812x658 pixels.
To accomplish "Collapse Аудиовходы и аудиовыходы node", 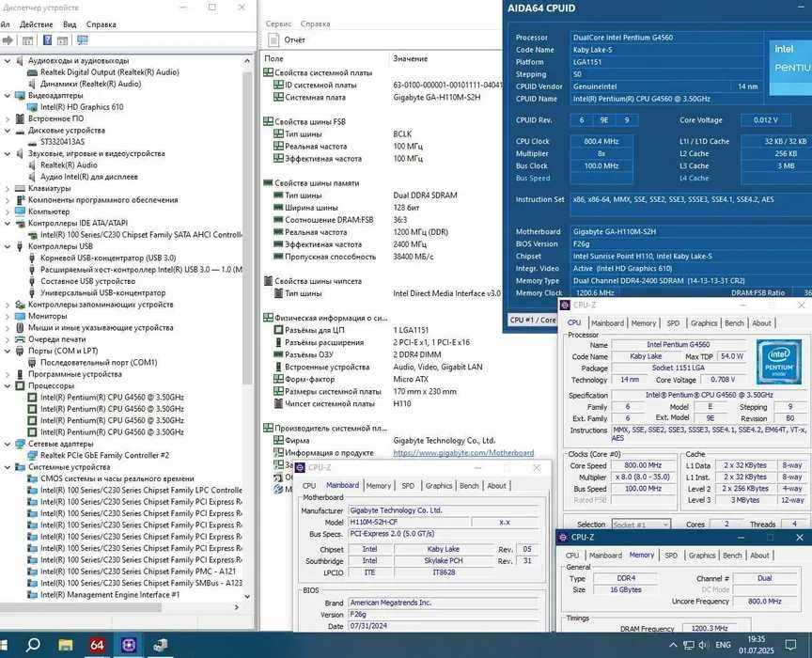I will (x=8, y=60).
